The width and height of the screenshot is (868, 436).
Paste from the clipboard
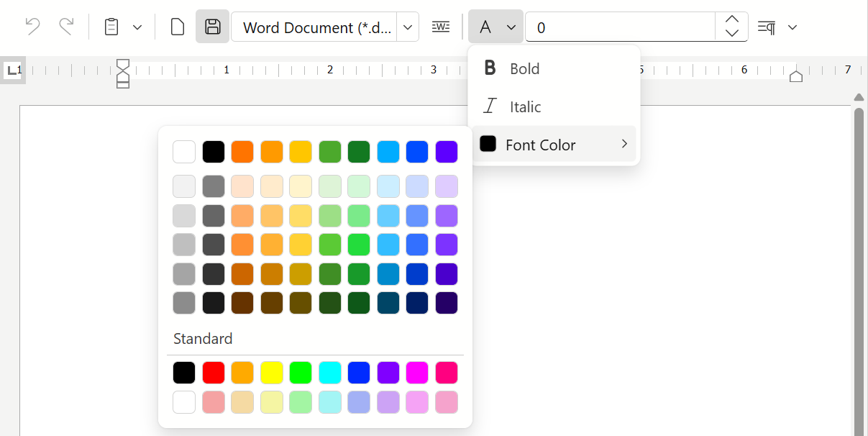tap(111, 26)
